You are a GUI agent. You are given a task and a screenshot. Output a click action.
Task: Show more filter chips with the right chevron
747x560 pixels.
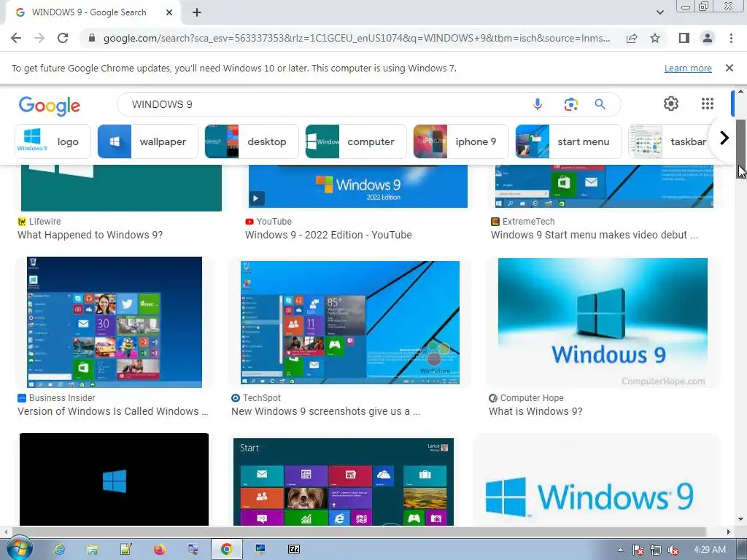724,138
